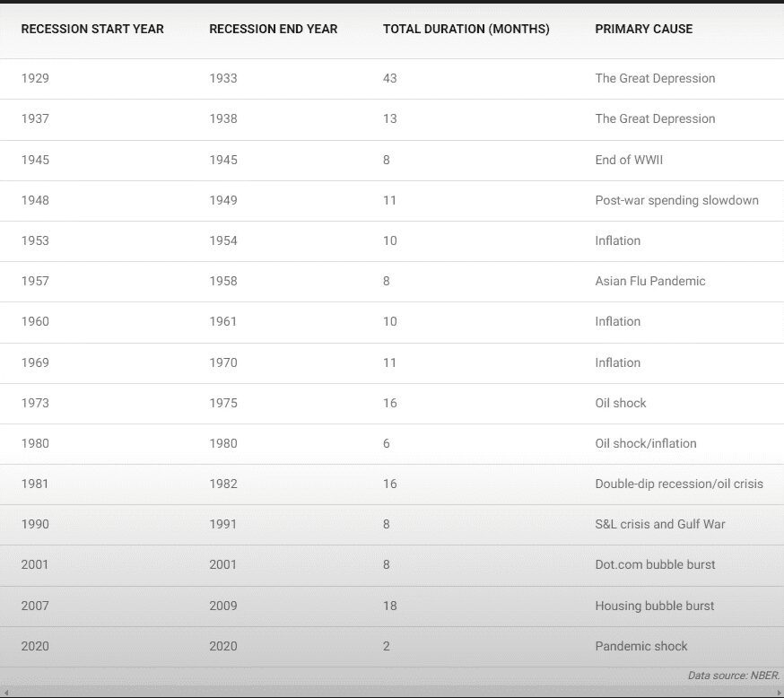Select the Double-dip recession/oil crisis cell
This screenshot has height=698, width=784.
pos(679,484)
